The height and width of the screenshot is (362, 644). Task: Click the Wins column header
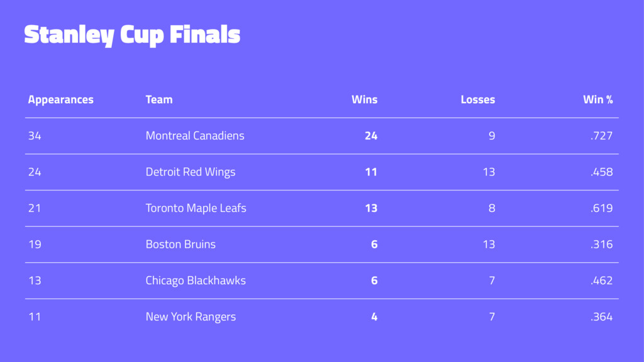364,99
